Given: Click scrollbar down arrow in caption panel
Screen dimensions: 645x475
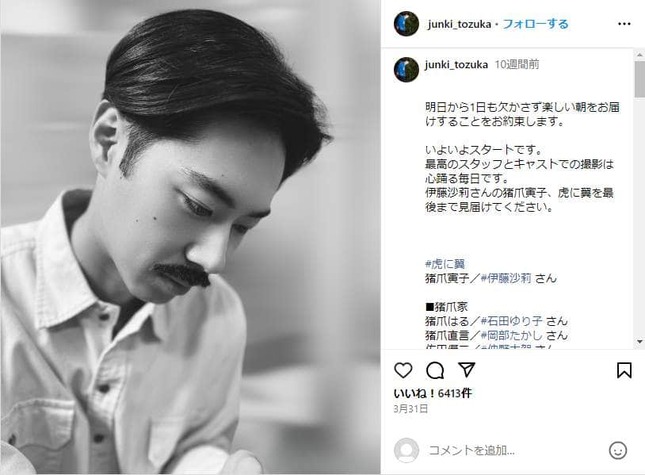Looking at the screenshot, I should pyautogui.click(x=640, y=342).
